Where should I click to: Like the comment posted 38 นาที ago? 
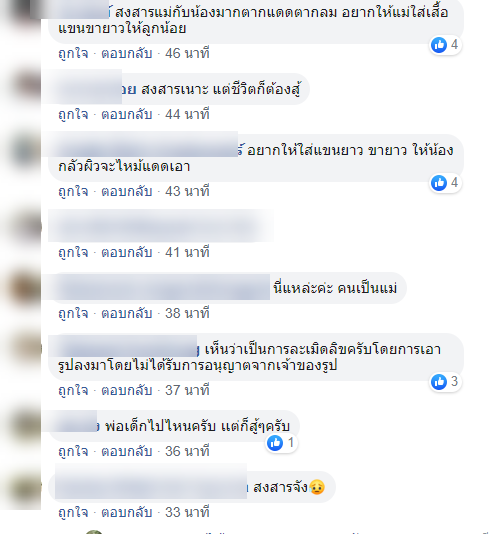pos(73,313)
